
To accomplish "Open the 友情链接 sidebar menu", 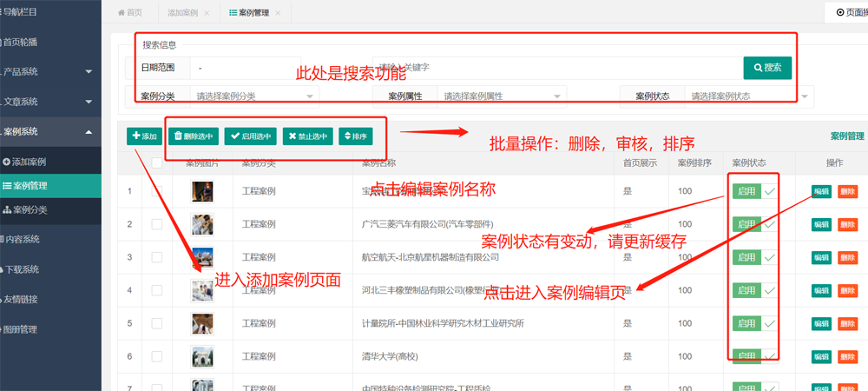I will tap(50, 300).
